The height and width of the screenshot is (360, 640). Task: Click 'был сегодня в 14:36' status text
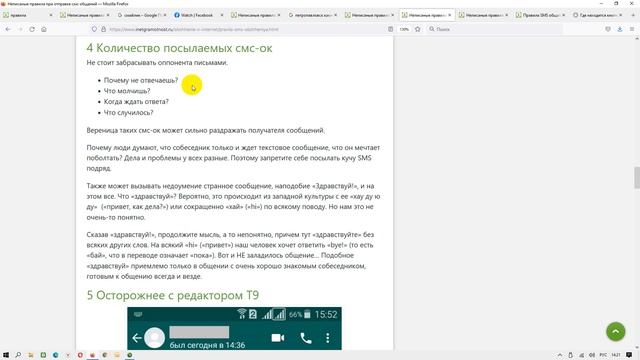pos(207,345)
